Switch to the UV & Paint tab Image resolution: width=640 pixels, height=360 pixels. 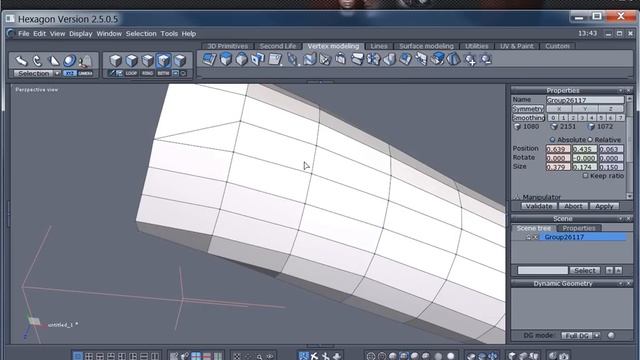coord(517,46)
